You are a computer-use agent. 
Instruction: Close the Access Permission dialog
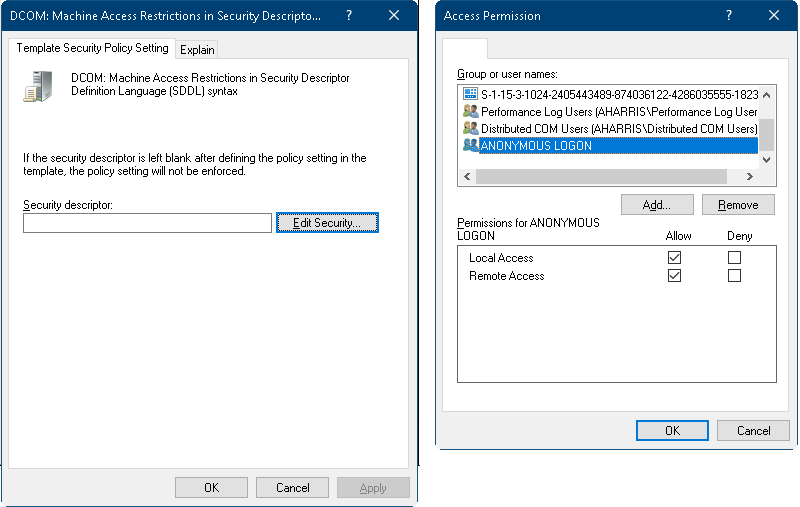(773, 16)
